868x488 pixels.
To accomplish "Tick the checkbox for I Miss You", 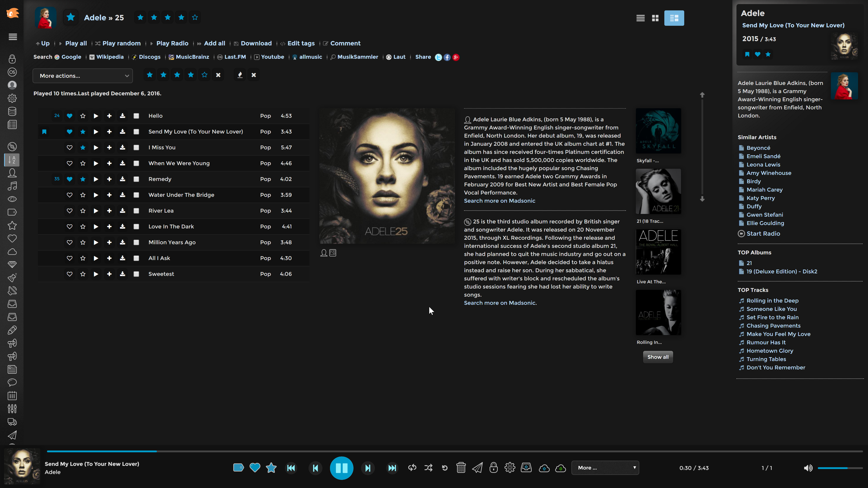I will (136, 148).
